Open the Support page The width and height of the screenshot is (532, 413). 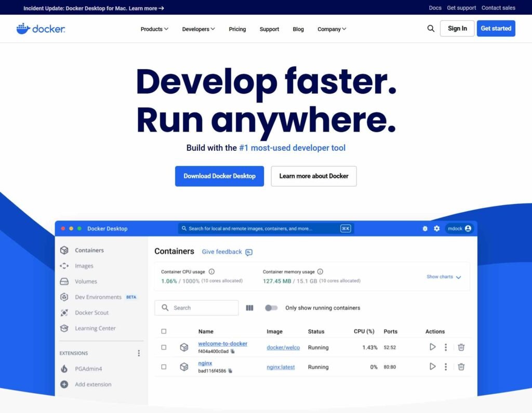tap(270, 29)
